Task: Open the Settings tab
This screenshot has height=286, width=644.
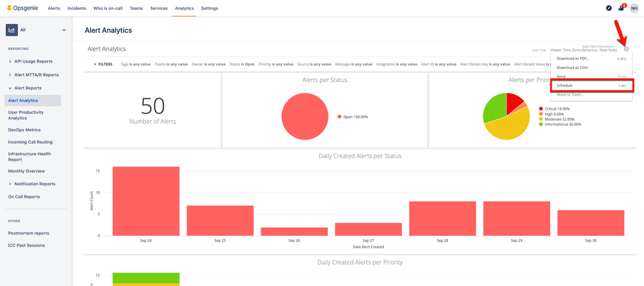Action: point(210,8)
